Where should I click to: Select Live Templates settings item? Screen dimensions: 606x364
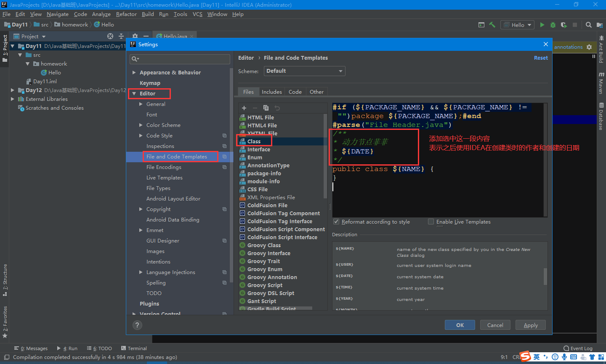[164, 177]
